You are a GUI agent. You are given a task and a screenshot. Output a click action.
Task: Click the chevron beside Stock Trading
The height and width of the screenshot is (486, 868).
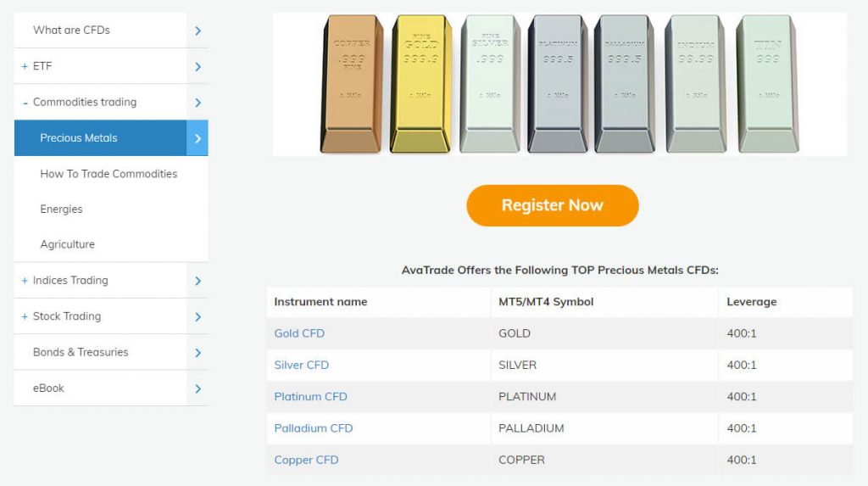click(198, 317)
